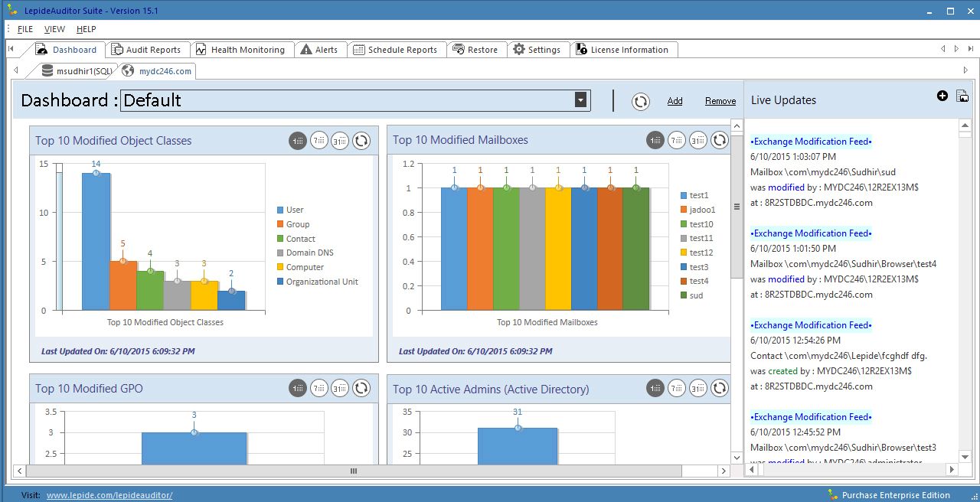Click the Exchange Modification Feed link dated 12:54:26 PM
Viewport: 980px width, 502px height.
811,325
